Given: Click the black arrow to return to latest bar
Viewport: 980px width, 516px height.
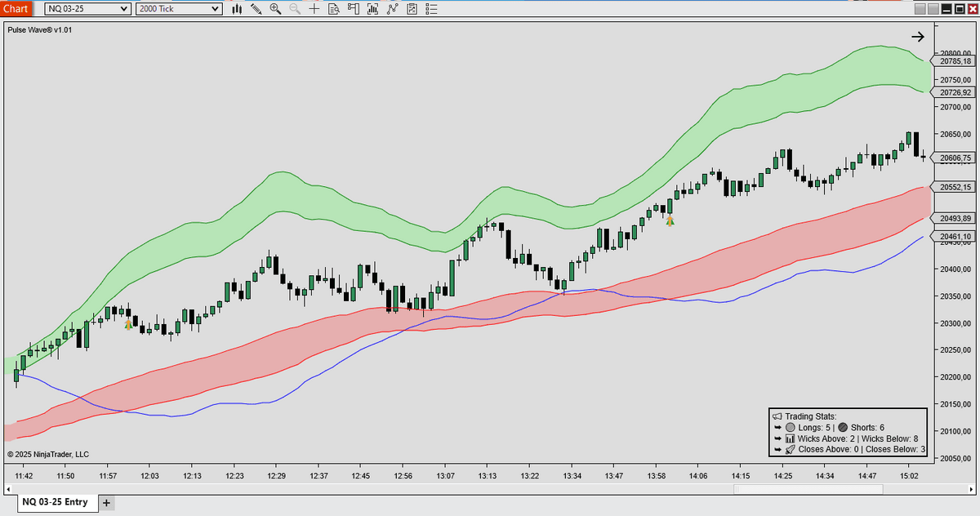Looking at the screenshot, I should point(918,37).
